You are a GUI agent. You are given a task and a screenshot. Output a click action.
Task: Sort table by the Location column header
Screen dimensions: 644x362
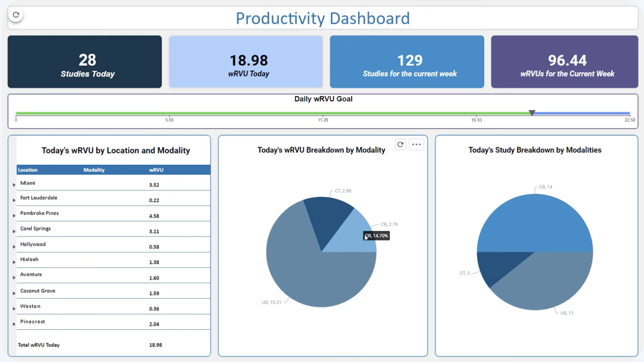coord(28,170)
